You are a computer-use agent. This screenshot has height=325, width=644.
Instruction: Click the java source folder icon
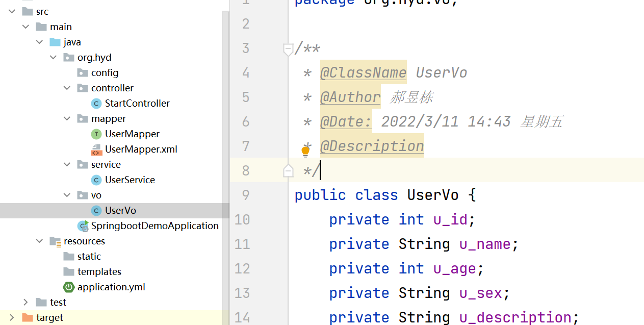point(55,42)
